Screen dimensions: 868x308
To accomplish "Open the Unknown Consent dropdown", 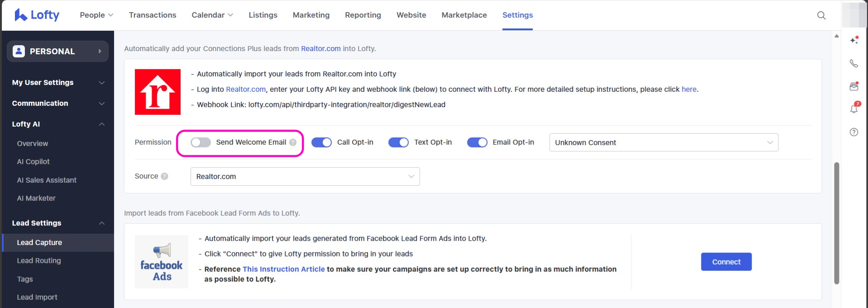I will [x=663, y=142].
